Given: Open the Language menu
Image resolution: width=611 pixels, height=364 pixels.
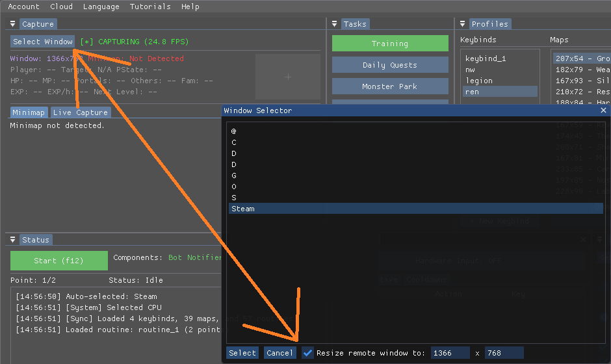Looking at the screenshot, I should tap(101, 6).
